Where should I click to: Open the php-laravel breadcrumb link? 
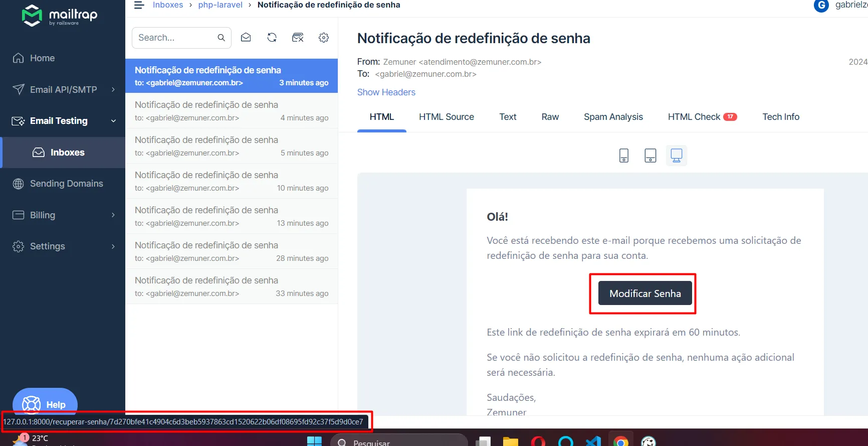[220, 5]
